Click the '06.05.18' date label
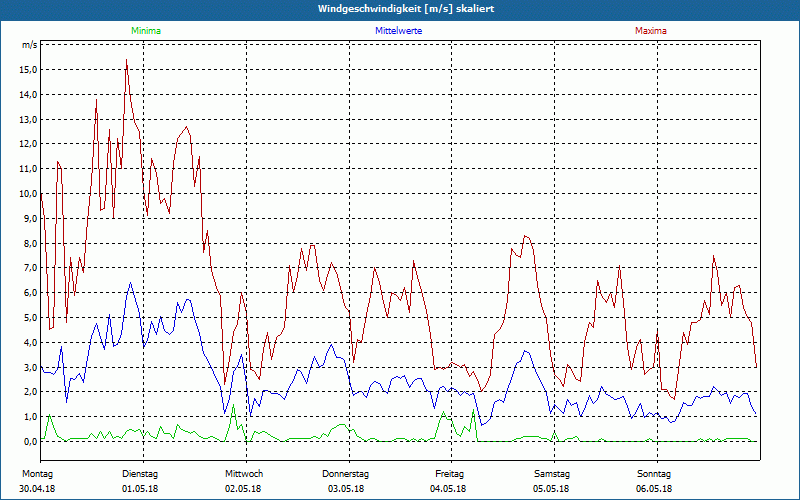 [x=654, y=489]
